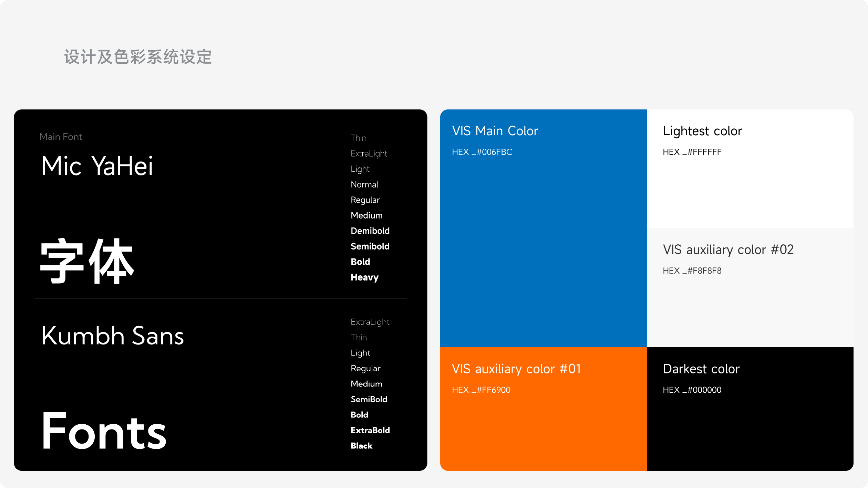Select the Mic YaHei font name
The image size is (868, 488).
(x=97, y=166)
